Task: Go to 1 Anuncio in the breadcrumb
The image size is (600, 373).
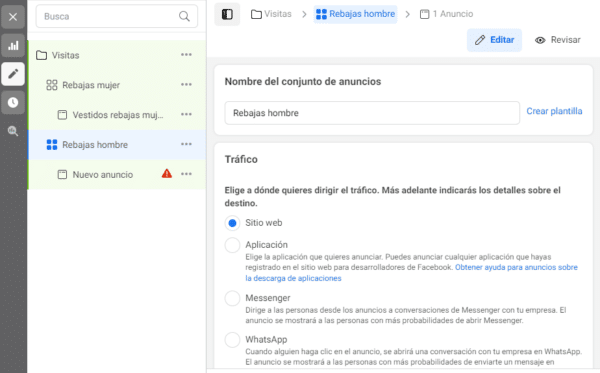Action: click(x=446, y=14)
